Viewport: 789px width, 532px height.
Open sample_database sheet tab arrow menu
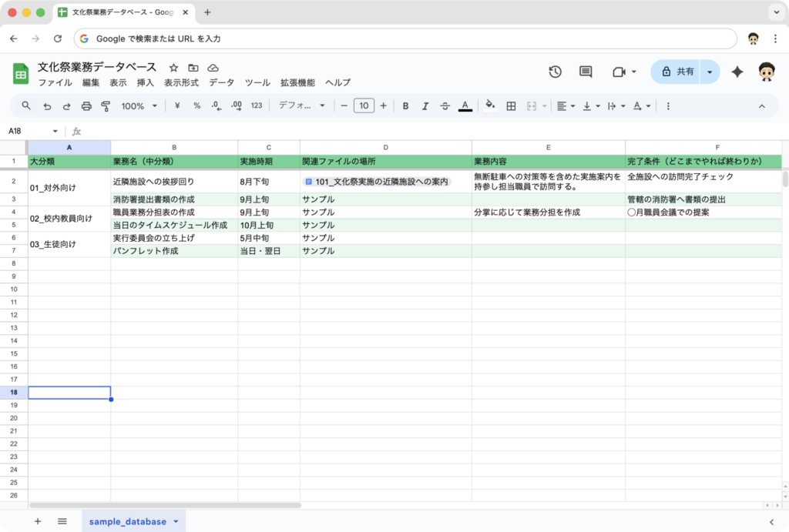point(176,521)
